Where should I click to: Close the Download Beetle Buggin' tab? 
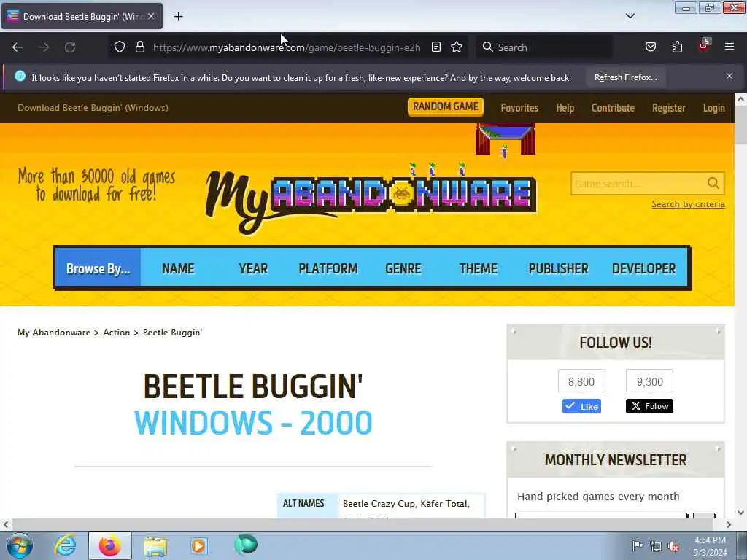pos(151,16)
